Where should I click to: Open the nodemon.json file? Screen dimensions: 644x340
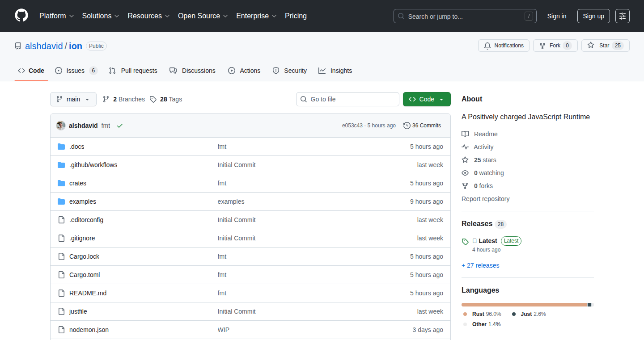pyautogui.click(x=89, y=330)
